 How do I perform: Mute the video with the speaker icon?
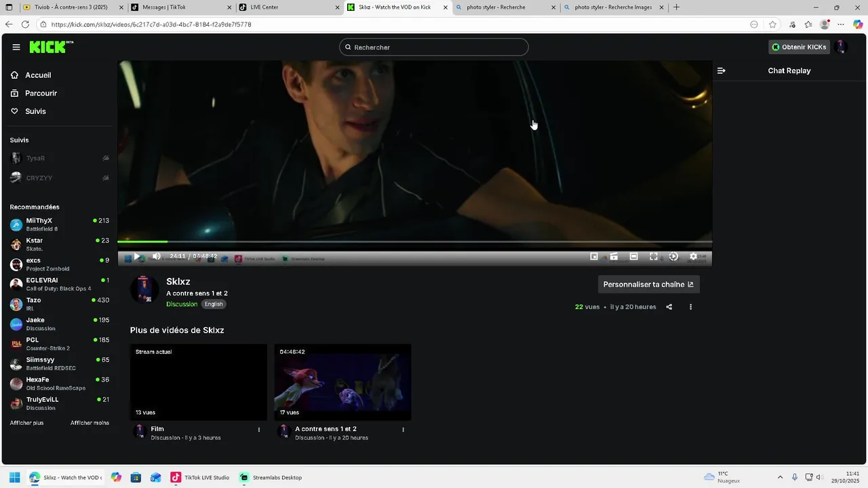(157, 256)
